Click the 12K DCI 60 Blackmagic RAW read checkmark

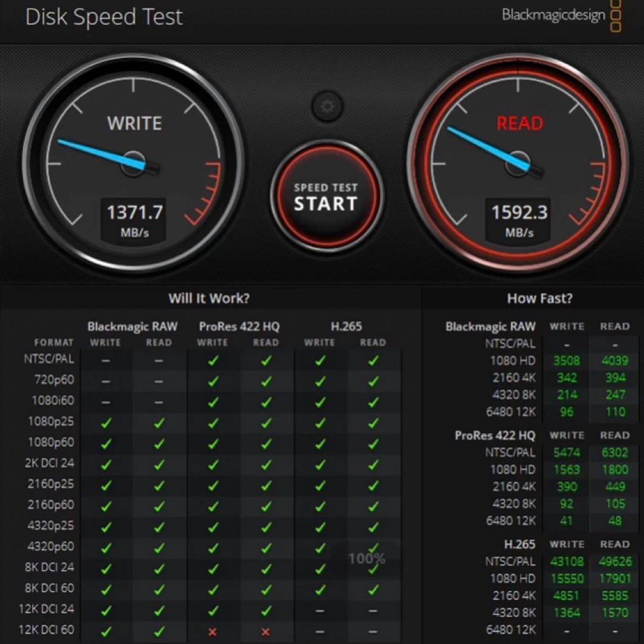[x=159, y=631]
